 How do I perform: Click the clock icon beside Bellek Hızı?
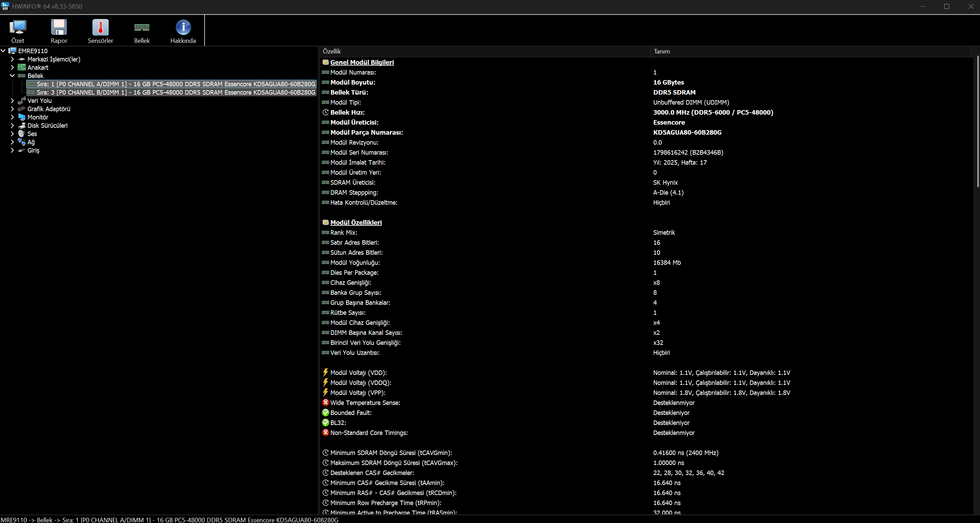[326, 112]
